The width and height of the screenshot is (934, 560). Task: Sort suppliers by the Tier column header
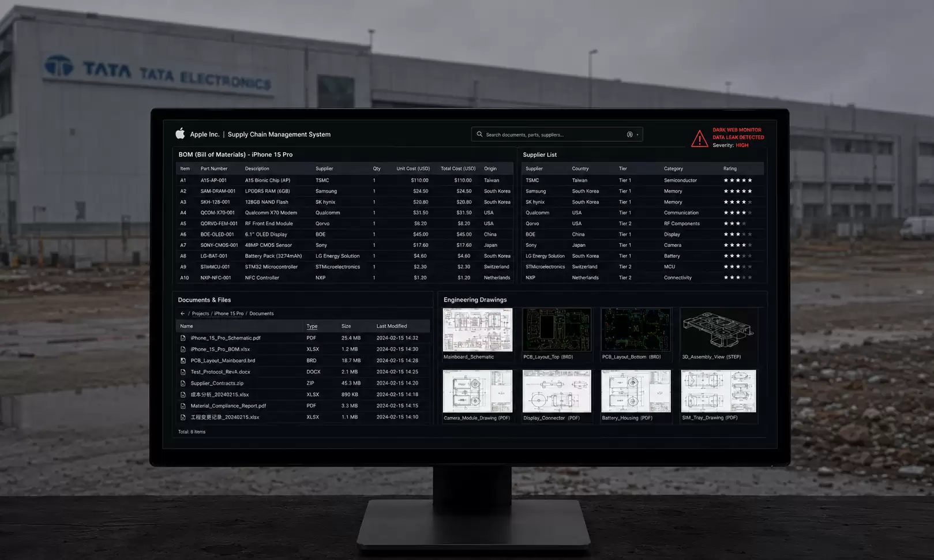[x=623, y=169]
